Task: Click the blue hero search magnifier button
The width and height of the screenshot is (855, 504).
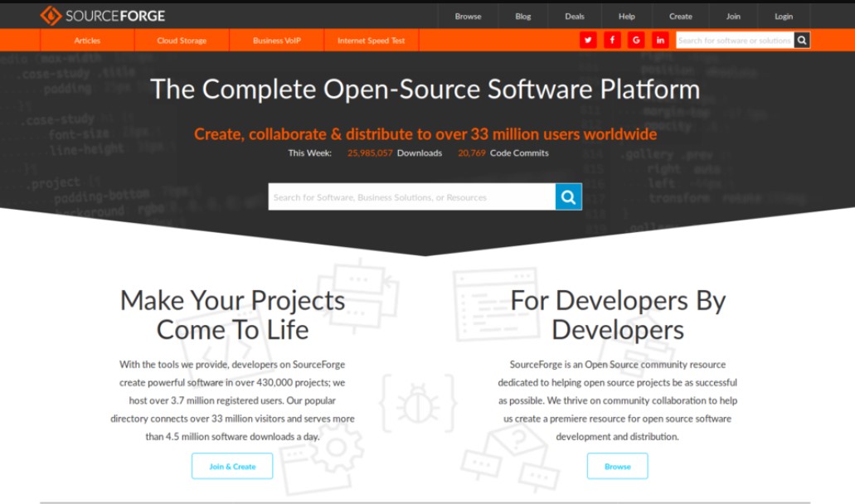Action: tap(568, 196)
